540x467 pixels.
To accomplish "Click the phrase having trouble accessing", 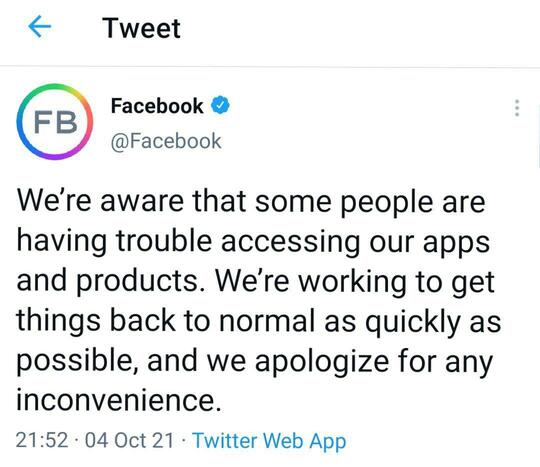I will pos(188,242).
